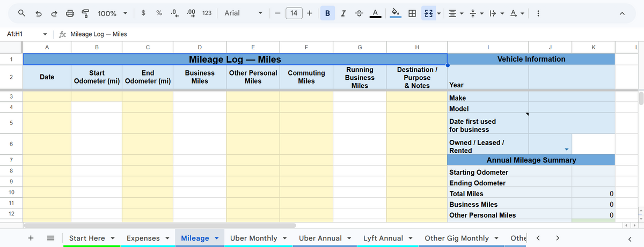
Task: Open merge type dropdown arrow
Action: click(x=439, y=13)
